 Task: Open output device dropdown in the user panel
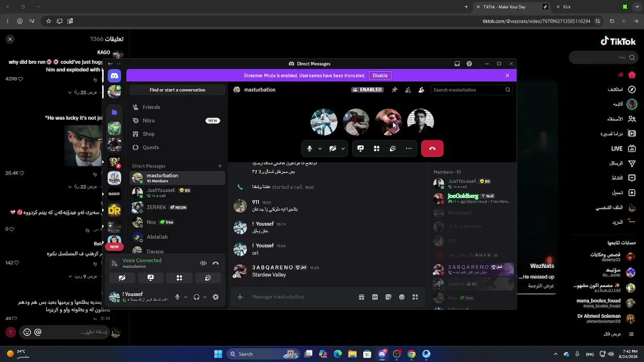205,297
